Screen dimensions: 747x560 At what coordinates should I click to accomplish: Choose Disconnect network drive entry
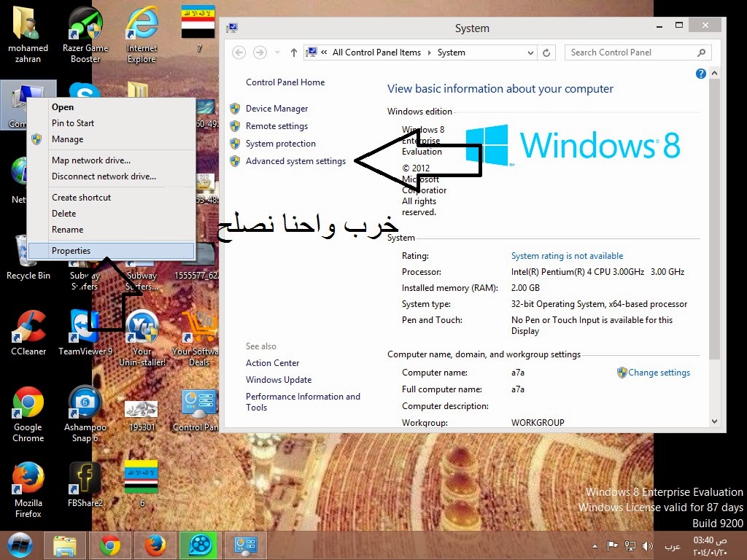[x=111, y=176]
